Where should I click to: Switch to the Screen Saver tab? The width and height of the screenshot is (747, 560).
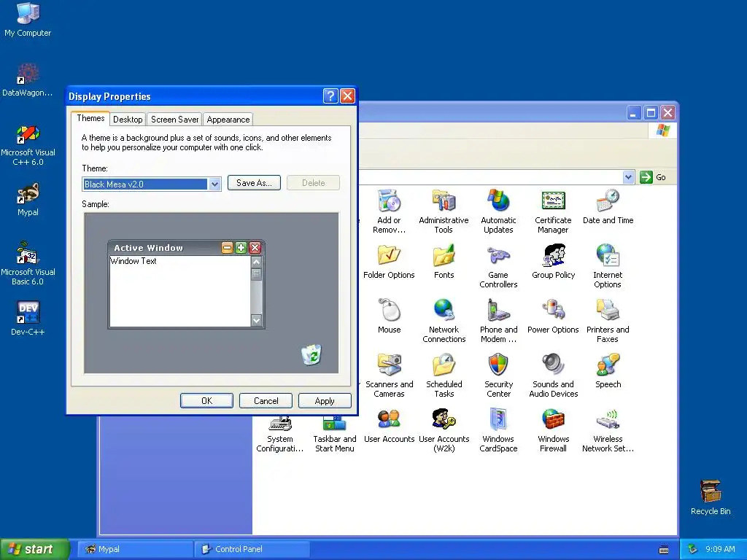175,120
